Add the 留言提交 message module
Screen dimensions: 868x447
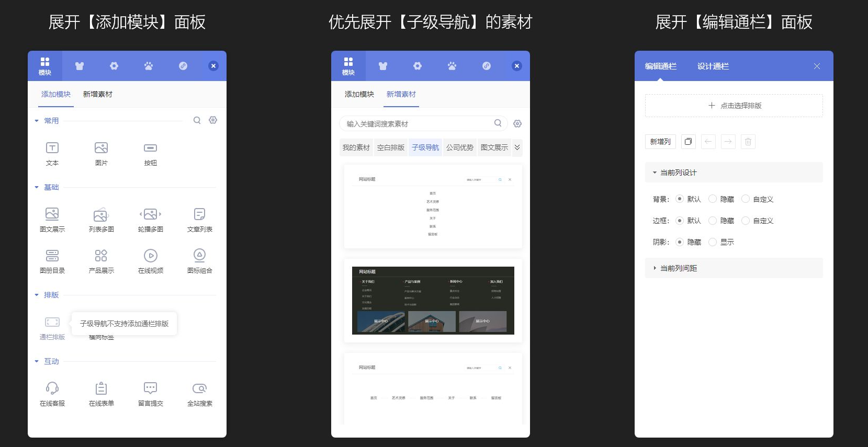(x=150, y=394)
